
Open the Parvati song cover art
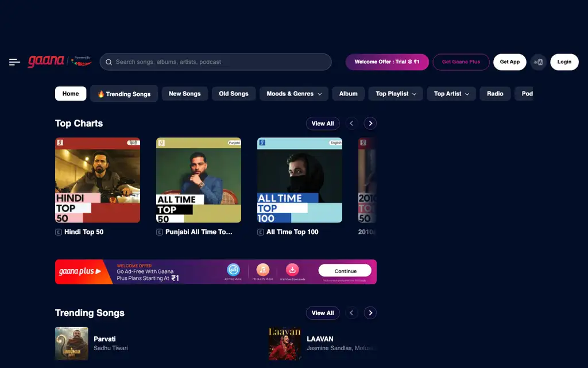tap(72, 344)
